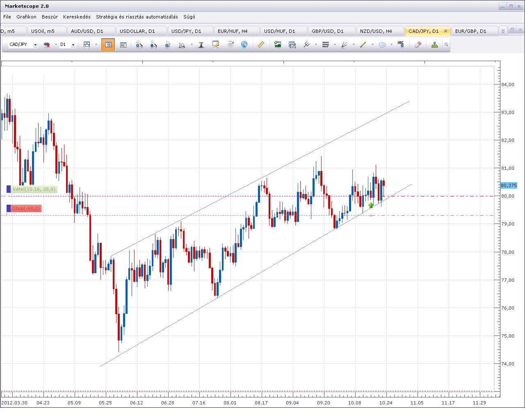Switch to the USDOLLAR, D1 tab
The width and height of the screenshot is (525, 420).
pyautogui.click(x=142, y=31)
